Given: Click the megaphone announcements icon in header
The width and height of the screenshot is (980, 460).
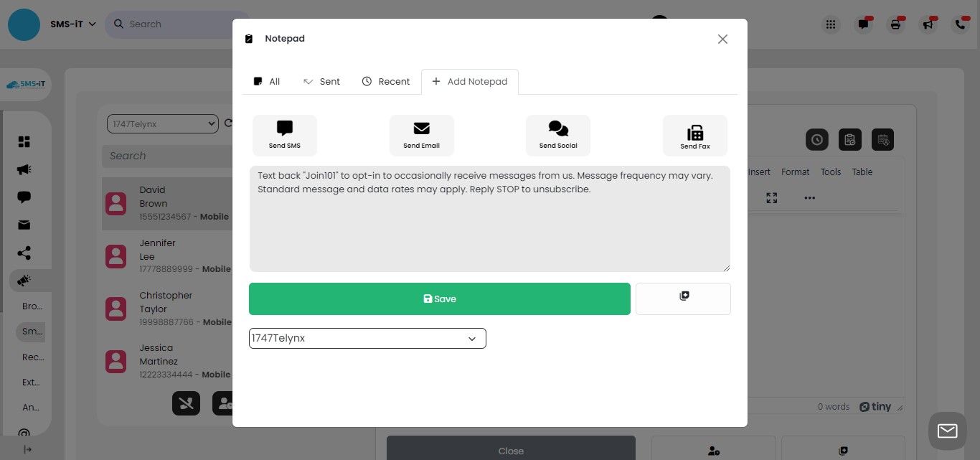Looking at the screenshot, I should tap(928, 24).
